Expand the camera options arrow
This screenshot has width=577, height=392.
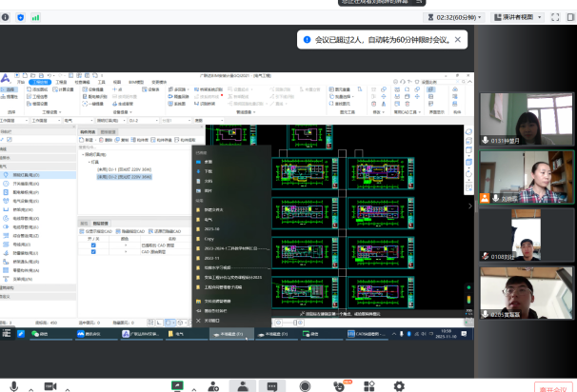pos(67,387)
